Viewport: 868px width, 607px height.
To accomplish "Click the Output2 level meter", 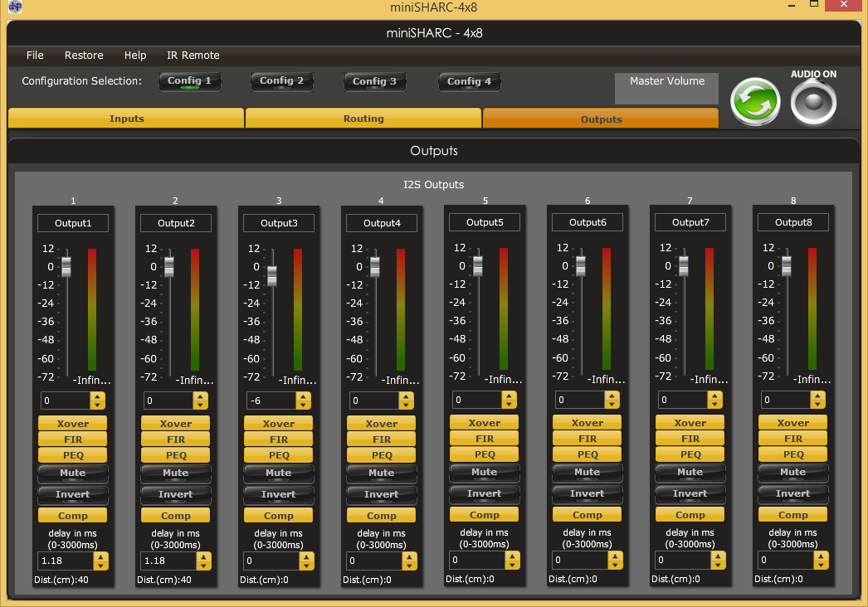I will coord(195,310).
